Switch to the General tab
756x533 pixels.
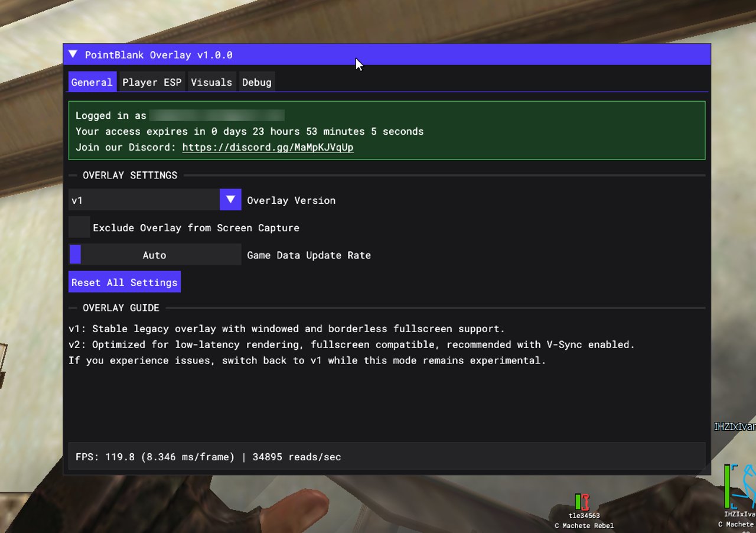coord(92,82)
